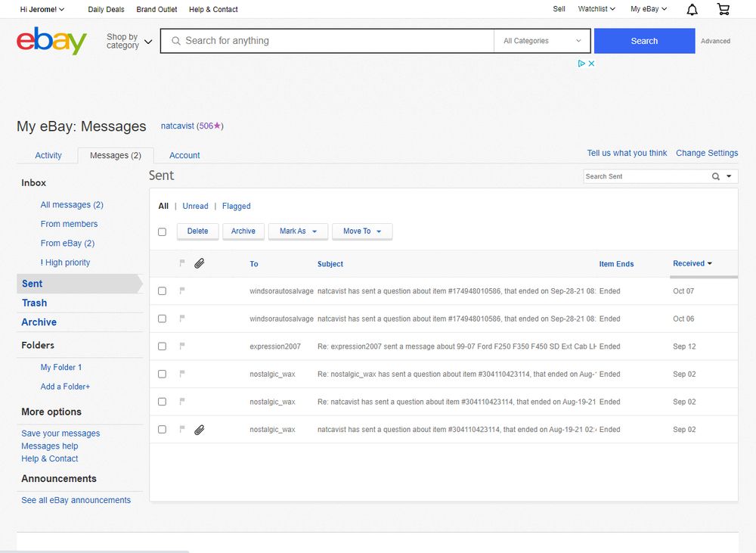The width and height of the screenshot is (756, 553).
Task: Open the shopping cart icon
Action: tap(723, 9)
